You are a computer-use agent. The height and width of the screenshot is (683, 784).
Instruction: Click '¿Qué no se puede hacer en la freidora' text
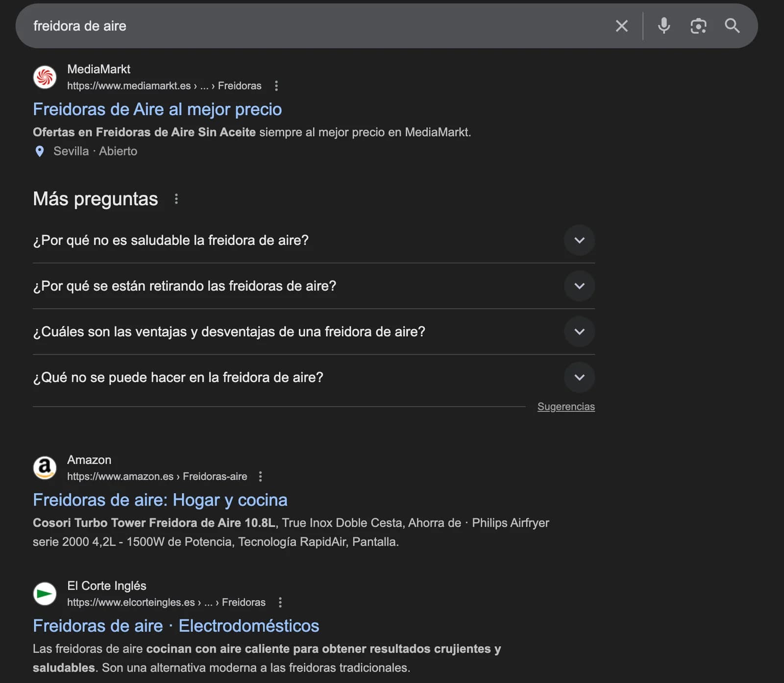178,377
